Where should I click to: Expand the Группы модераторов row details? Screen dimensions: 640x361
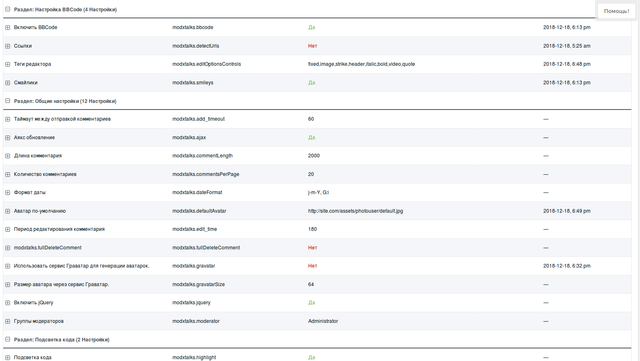tap(7, 321)
